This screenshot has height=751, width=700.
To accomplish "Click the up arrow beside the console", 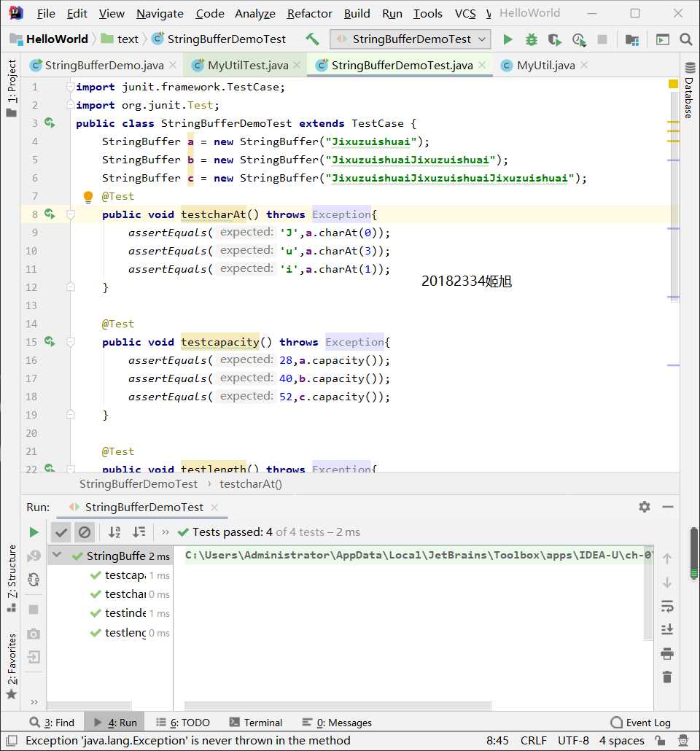I will point(667,559).
